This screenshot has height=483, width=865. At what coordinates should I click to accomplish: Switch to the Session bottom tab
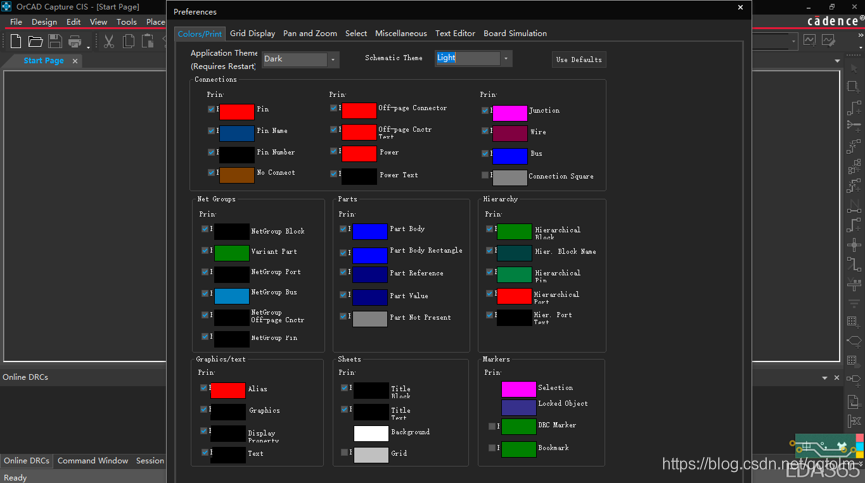click(150, 460)
